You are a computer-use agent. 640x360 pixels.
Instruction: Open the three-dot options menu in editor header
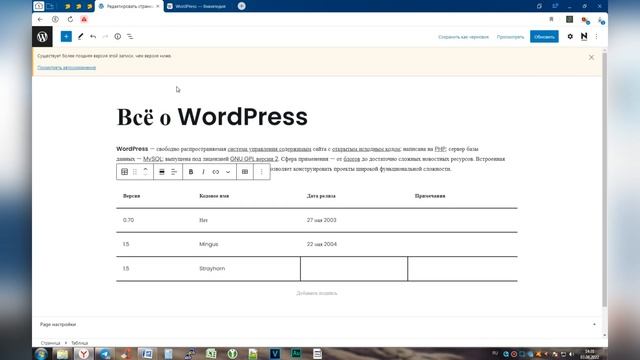pyautogui.click(x=596, y=37)
